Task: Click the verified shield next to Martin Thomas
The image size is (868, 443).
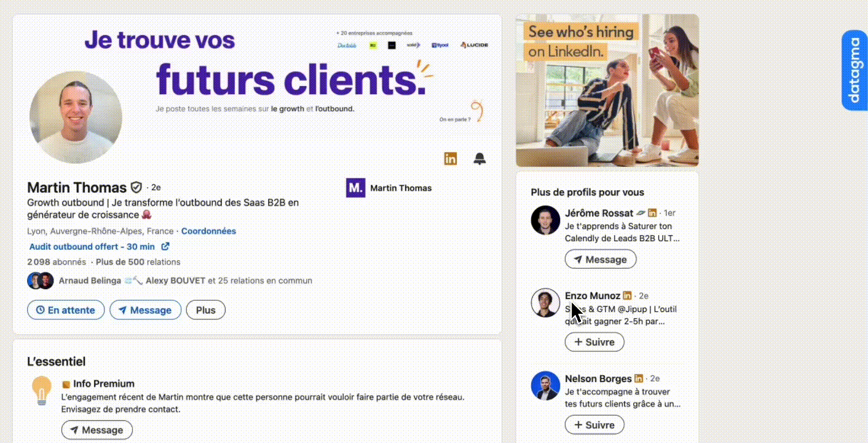Action: click(x=136, y=187)
